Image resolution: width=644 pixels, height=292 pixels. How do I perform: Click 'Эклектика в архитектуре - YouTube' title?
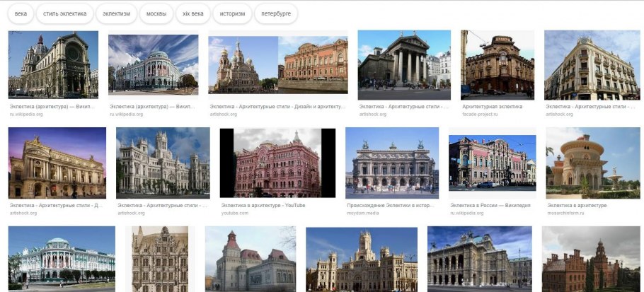(x=263, y=205)
